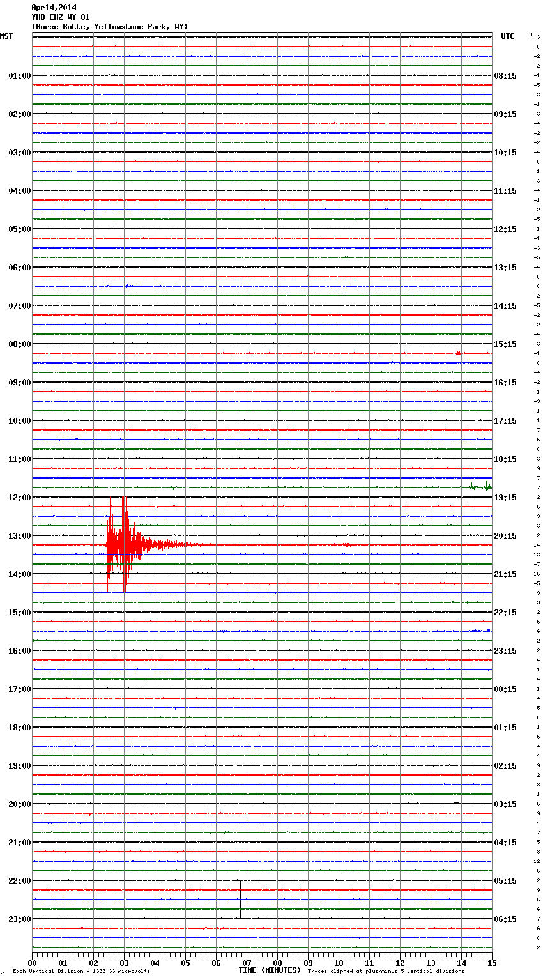543x980 pixels.
Task: Select the 12:00 MST row label
Action: coord(20,498)
